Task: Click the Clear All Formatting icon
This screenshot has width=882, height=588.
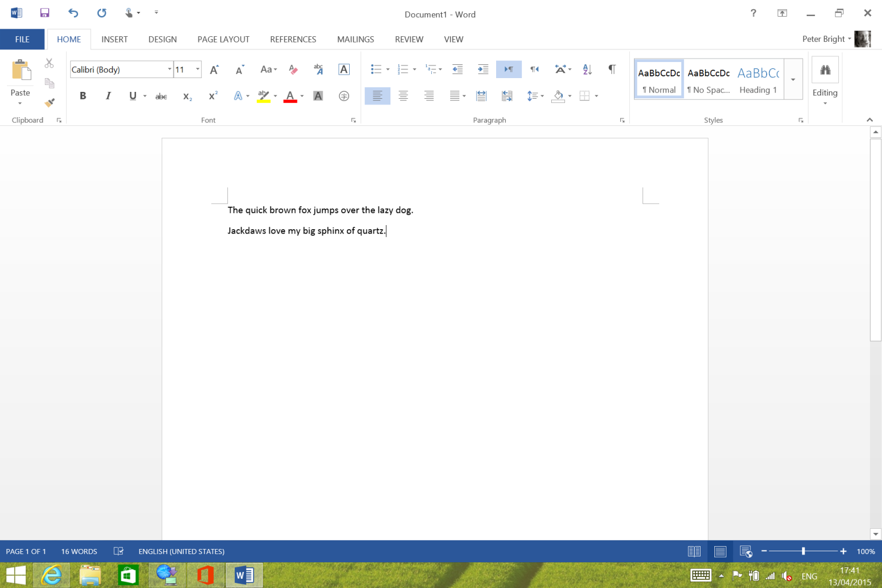Action: coord(293,69)
